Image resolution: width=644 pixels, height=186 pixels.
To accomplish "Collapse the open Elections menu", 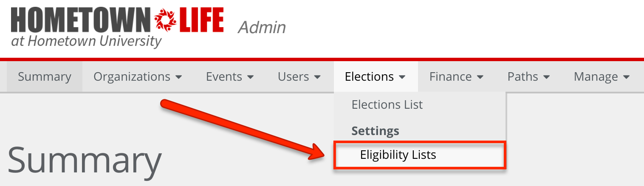I will click(x=376, y=77).
